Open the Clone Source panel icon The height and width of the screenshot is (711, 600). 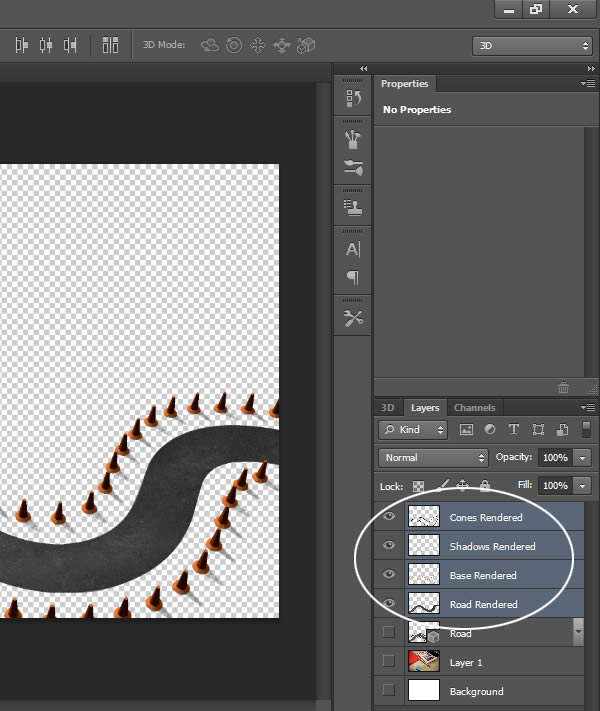click(353, 208)
